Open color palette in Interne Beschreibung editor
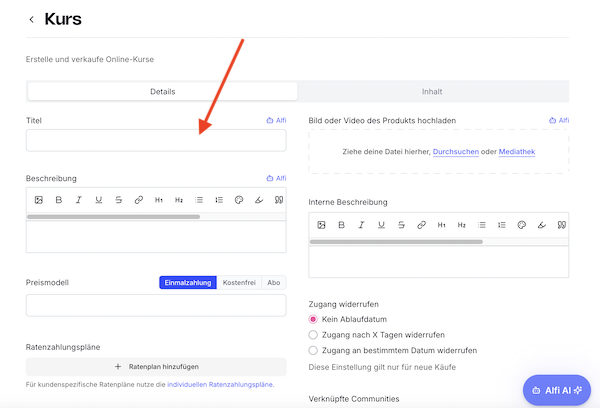This screenshot has width=600, height=408. 522,225
